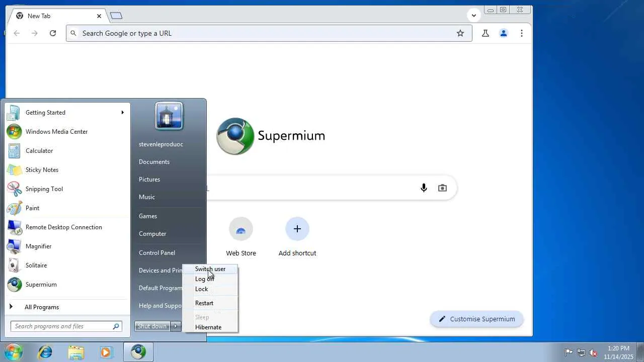Image resolution: width=644 pixels, height=362 pixels.
Task: Open the Action Center flag in the tray
Action: coord(569,352)
